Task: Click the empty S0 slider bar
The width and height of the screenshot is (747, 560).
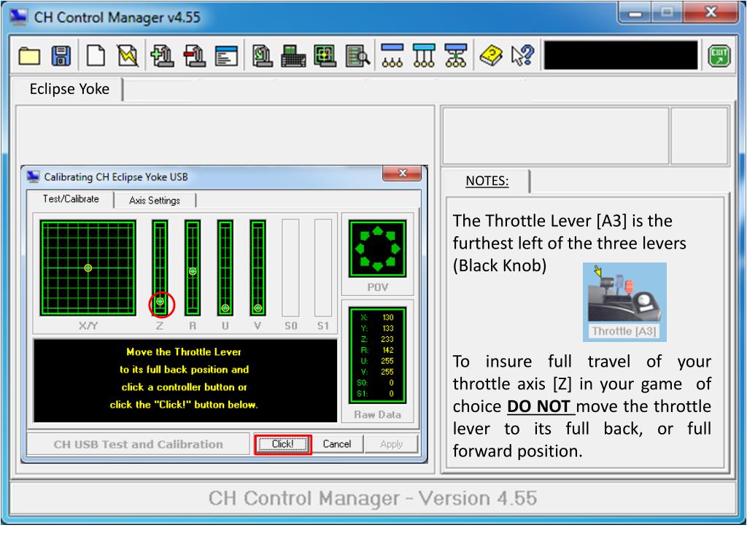Action: pyautogui.click(x=290, y=268)
